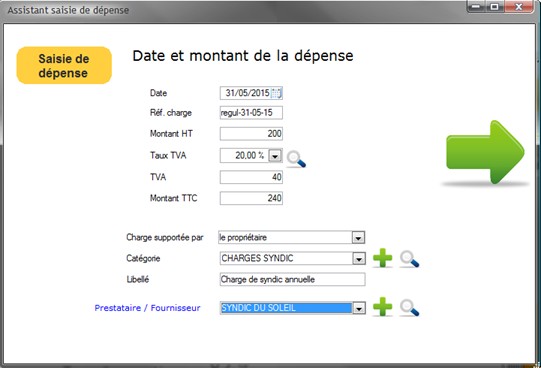
Task: Click the 'Catégorie' label
Action: pos(143,258)
